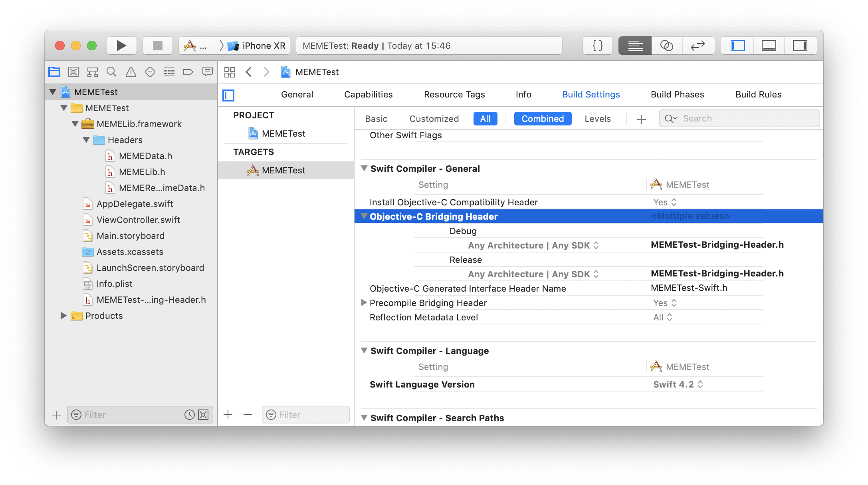The image size is (868, 485).
Task: Open the Code Snippets library button
Action: click(597, 46)
